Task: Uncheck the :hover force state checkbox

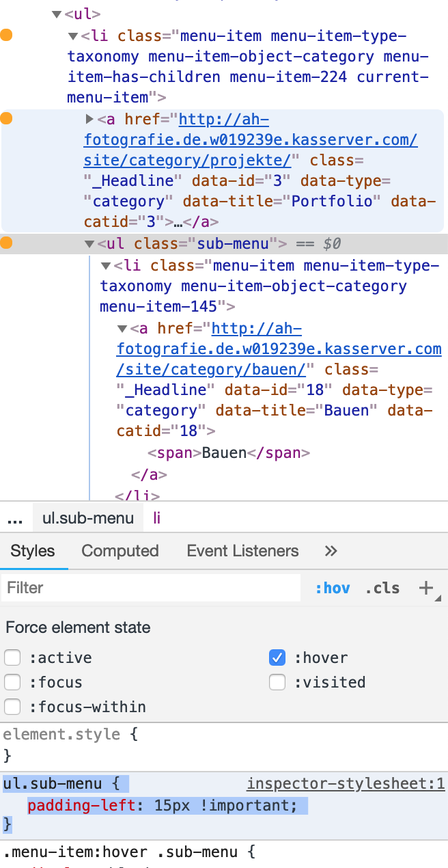Action: pos(277,657)
